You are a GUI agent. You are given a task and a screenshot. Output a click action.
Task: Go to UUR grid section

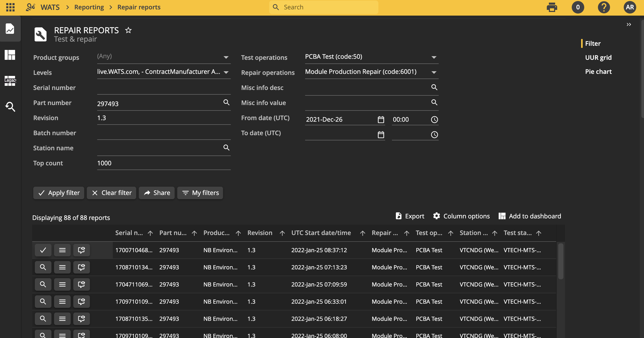[598, 57]
